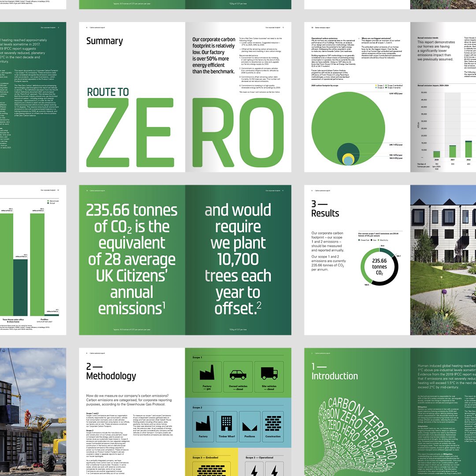This screenshot has height=476, width=476.
Task: Click the 'ROUTE TO' green title text
Action: point(108,92)
